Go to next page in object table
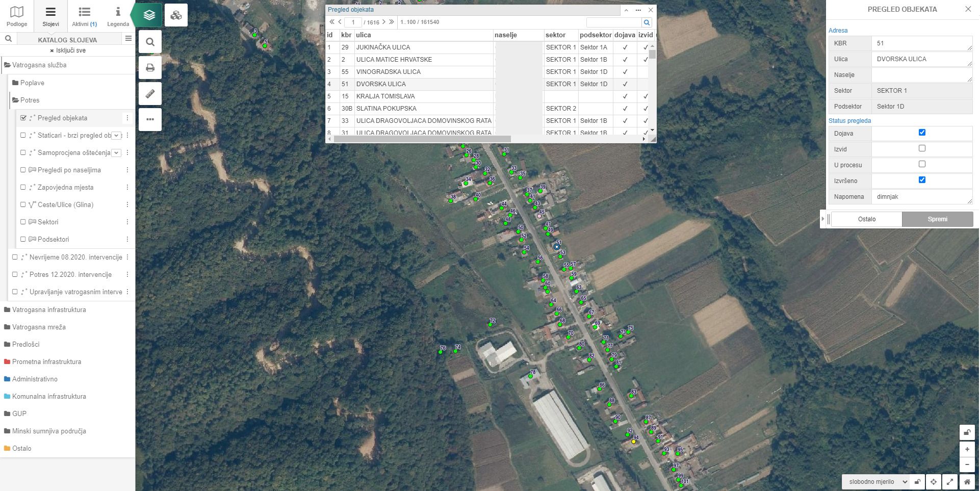The image size is (980, 491). tap(384, 22)
